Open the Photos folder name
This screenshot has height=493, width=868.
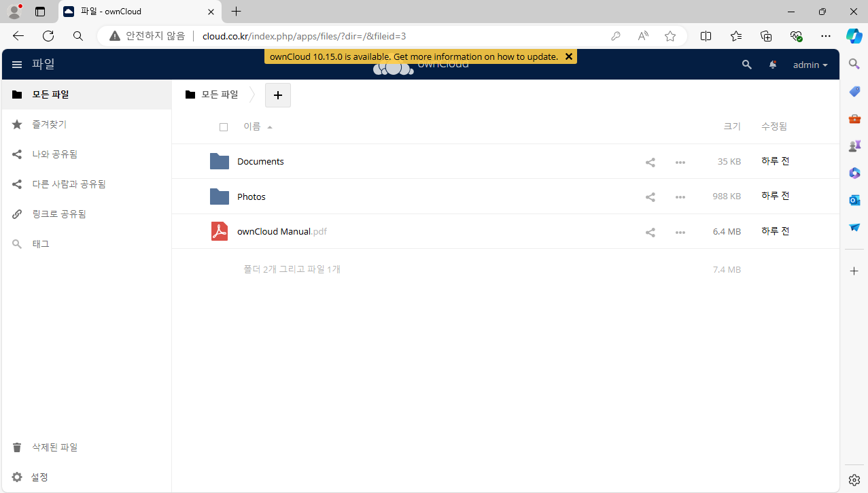(x=251, y=197)
